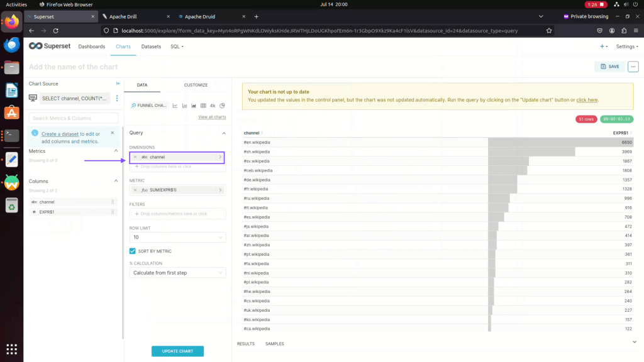Pick the table chart type icon
The image size is (644, 362).
tap(203, 106)
